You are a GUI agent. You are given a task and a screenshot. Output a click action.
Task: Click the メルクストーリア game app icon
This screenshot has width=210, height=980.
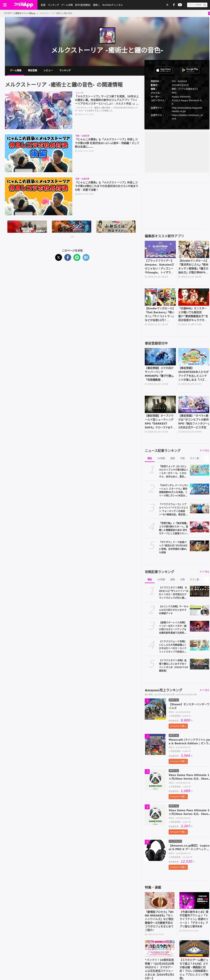click(x=107, y=35)
